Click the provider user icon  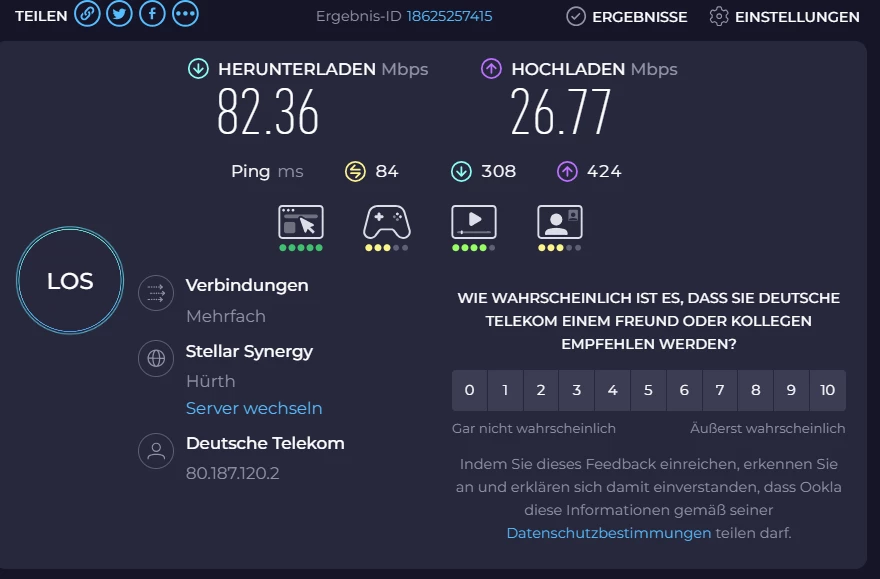tap(156, 451)
